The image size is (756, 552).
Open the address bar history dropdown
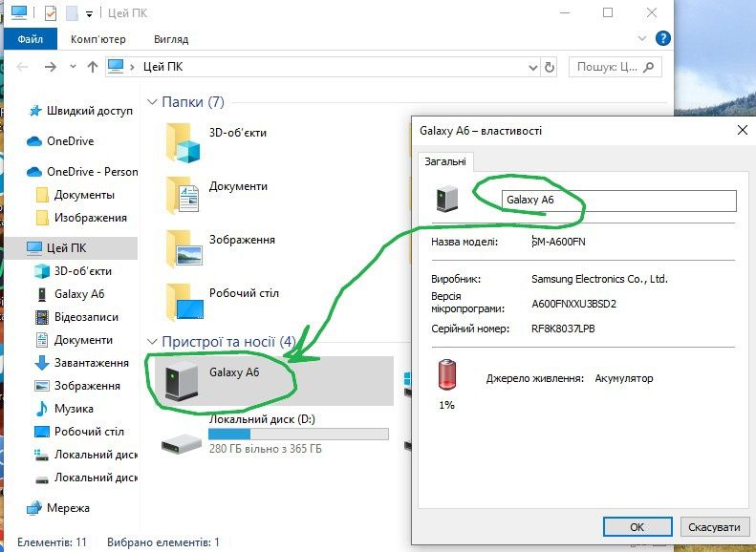point(532,68)
